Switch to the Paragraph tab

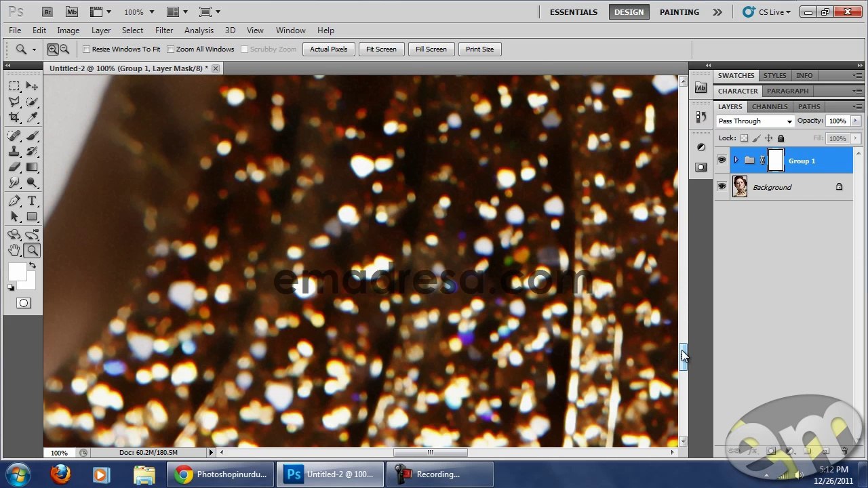tap(787, 91)
